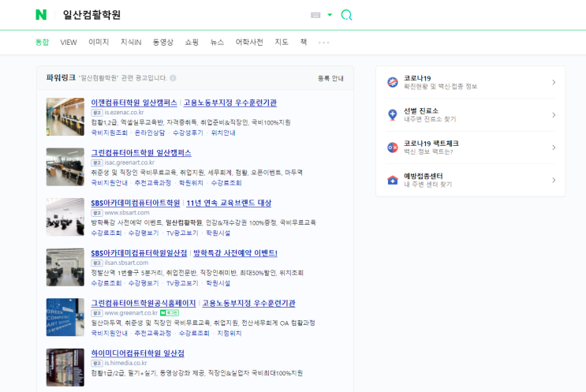Open the 책 tab
This screenshot has width=586, height=392.
tap(304, 43)
